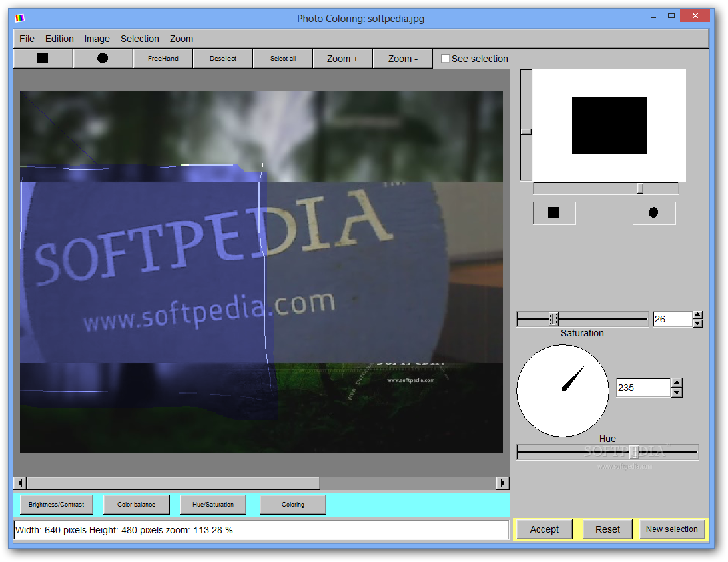
Task: Activate the FreeHand selection tool
Action: (x=163, y=59)
